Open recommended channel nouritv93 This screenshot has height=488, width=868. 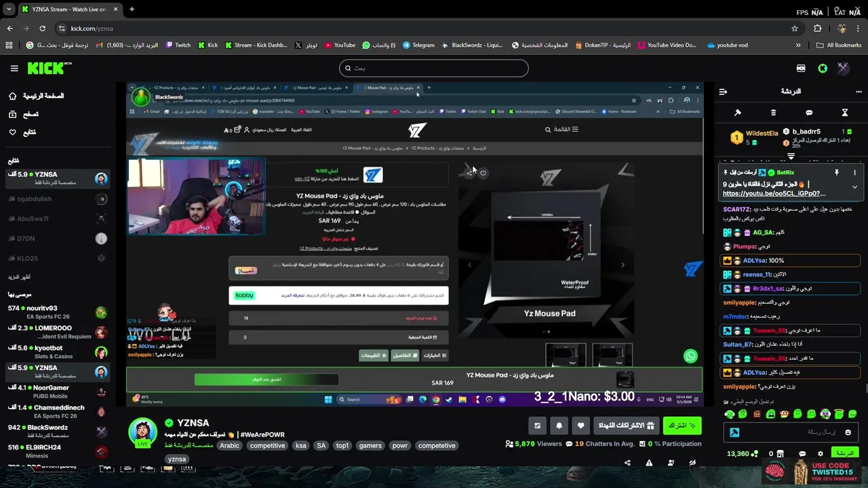[57, 312]
